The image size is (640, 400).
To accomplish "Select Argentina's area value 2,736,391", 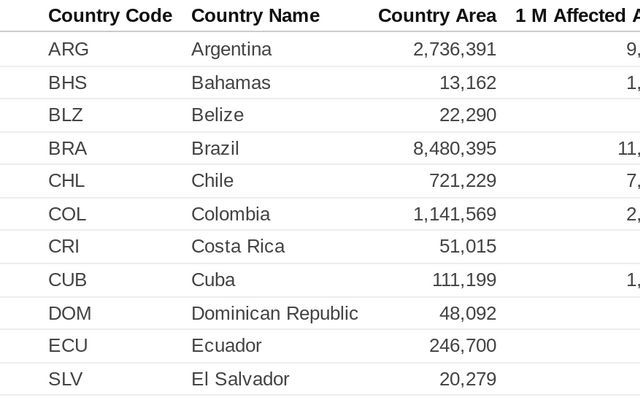I will coord(455,49).
